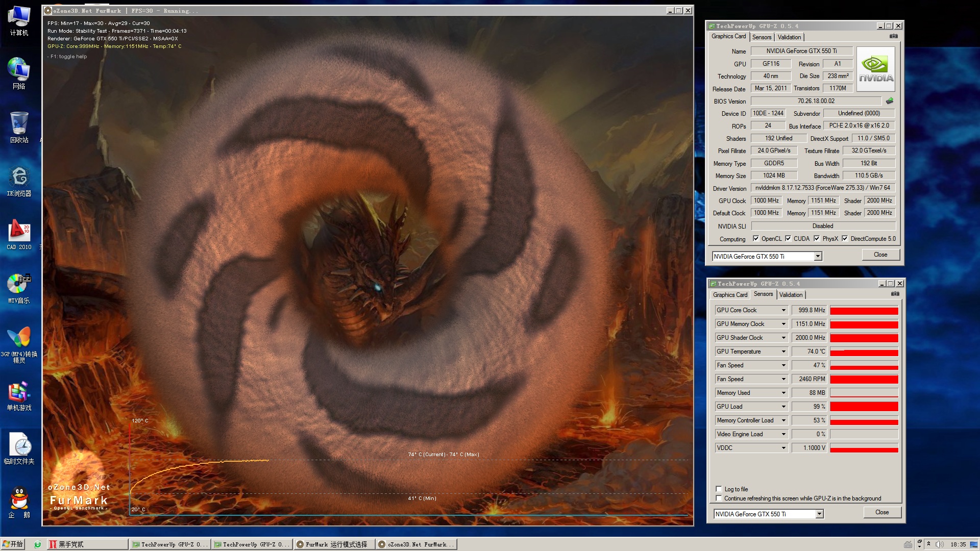980x551 pixels.
Task: Enable Continue refreshing in background checkbox
Action: [x=719, y=498]
